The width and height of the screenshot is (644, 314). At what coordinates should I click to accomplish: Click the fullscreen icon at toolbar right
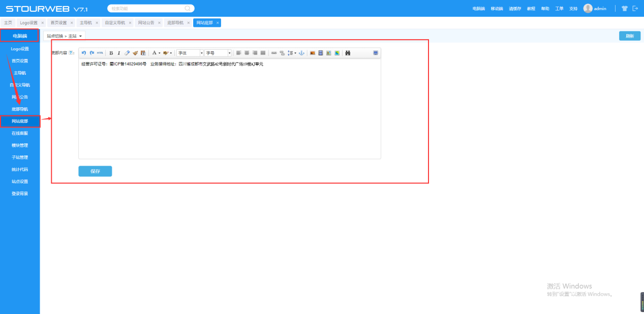[x=376, y=53]
